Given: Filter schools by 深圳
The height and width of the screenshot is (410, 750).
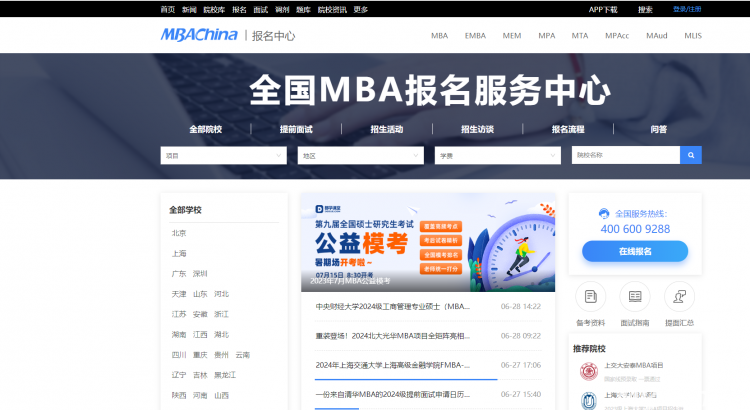Looking at the screenshot, I should tap(200, 274).
